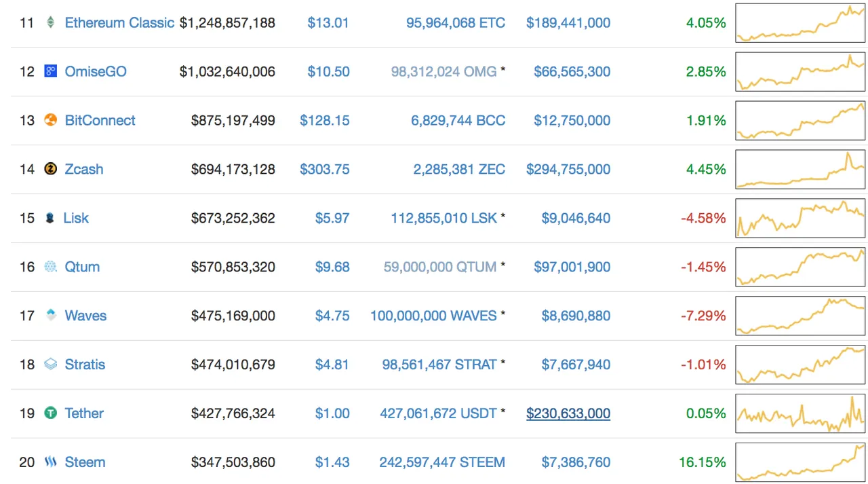Click Ethereum Classic volume $189,441,000

click(568, 22)
